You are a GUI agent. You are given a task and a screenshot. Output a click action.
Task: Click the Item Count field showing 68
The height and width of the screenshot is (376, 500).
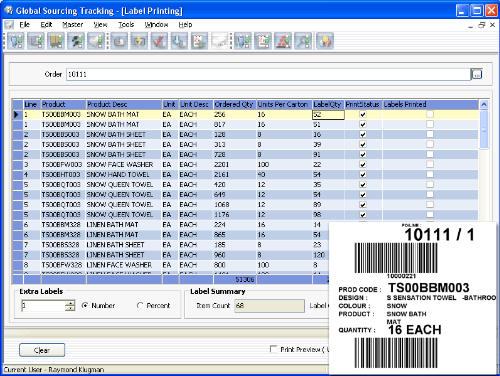(269, 306)
